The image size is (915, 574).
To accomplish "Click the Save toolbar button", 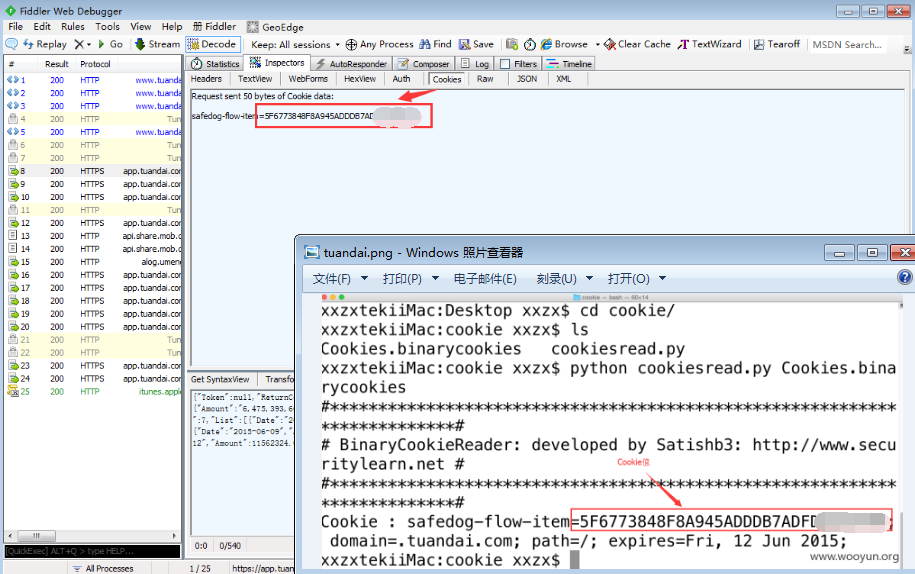I will coord(476,44).
